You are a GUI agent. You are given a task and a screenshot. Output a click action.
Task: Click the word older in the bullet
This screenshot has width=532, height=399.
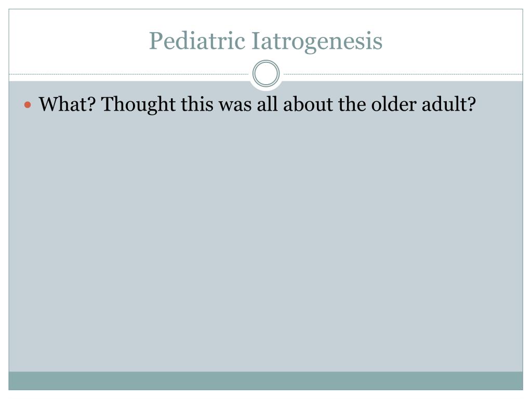click(x=394, y=104)
